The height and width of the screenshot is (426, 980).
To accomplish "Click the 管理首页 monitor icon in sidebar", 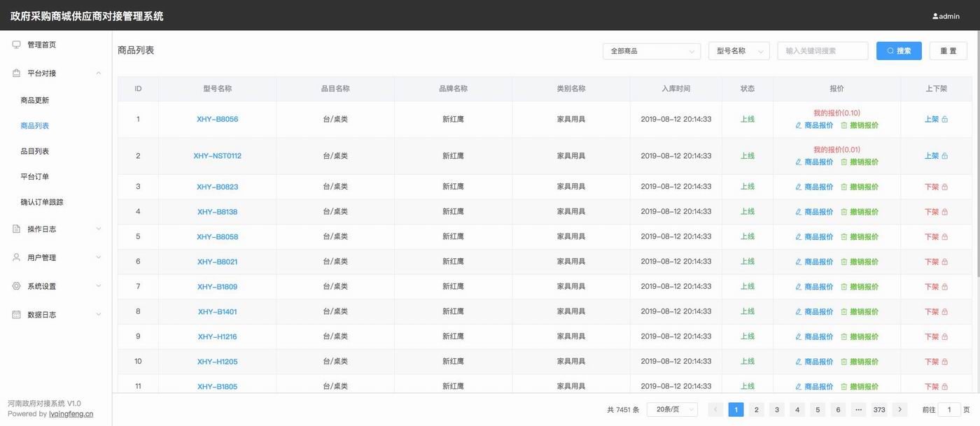I will click(17, 45).
